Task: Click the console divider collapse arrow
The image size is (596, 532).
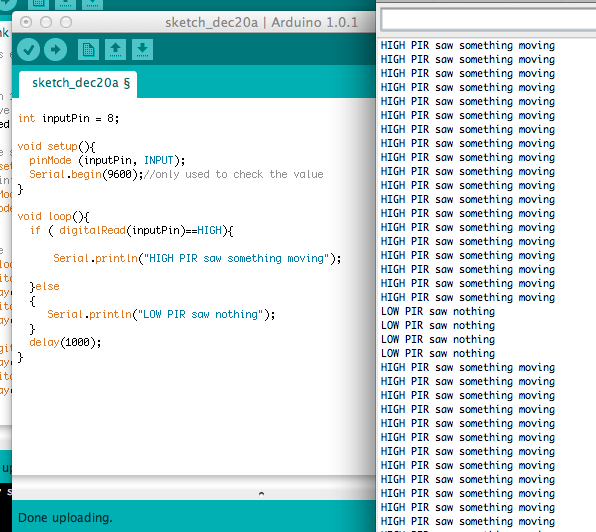Action: pos(261,494)
